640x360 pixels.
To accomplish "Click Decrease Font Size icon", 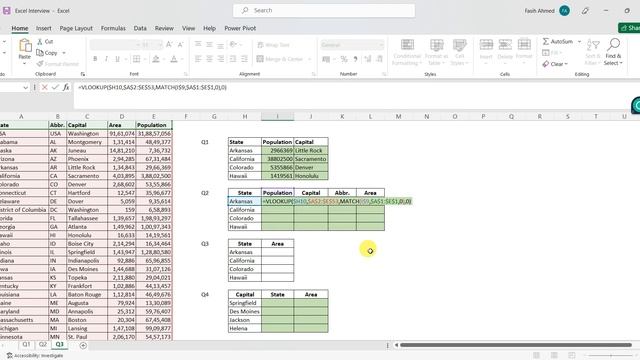I will click(180, 44).
